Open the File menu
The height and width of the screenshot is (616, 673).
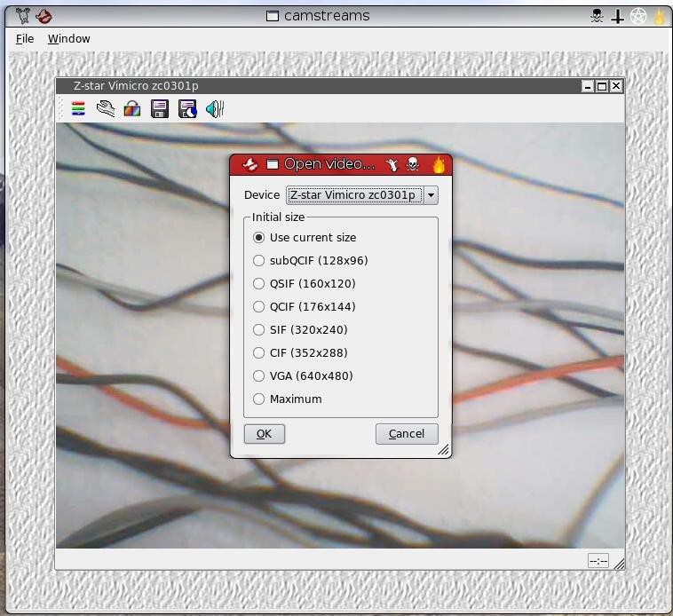[25, 38]
